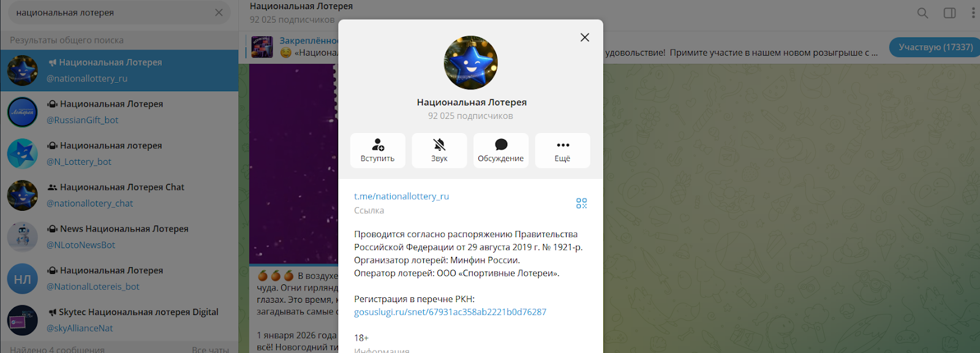Show the channel QR code icon

(581, 203)
